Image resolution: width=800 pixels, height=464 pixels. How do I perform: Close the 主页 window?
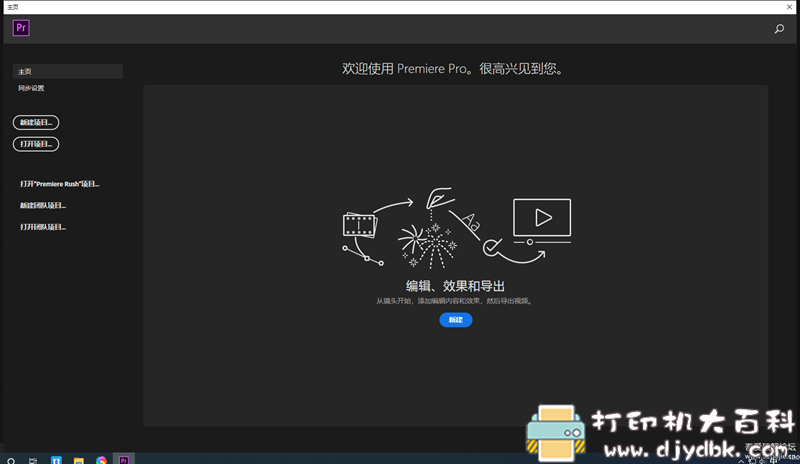(x=789, y=7)
